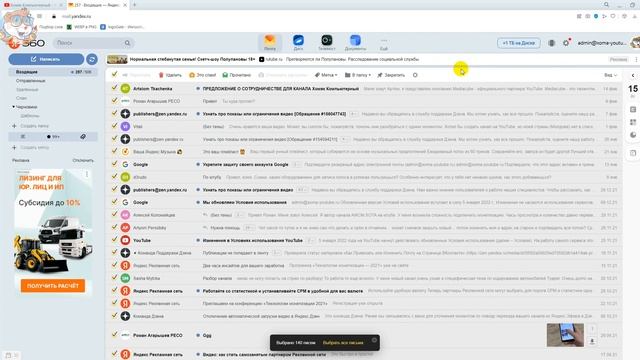The width and height of the screenshot is (640, 360).
Task: Pin selected messages with Закрепить
Action: point(391,75)
